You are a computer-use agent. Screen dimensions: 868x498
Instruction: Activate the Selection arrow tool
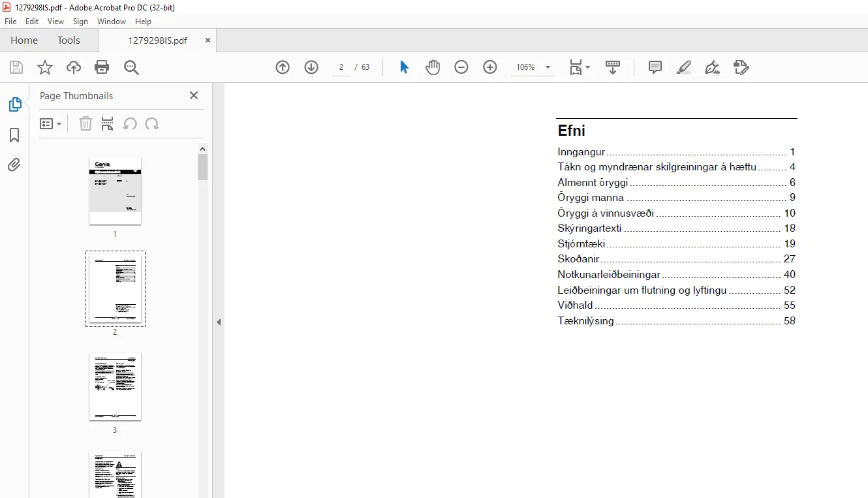pyautogui.click(x=404, y=67)
